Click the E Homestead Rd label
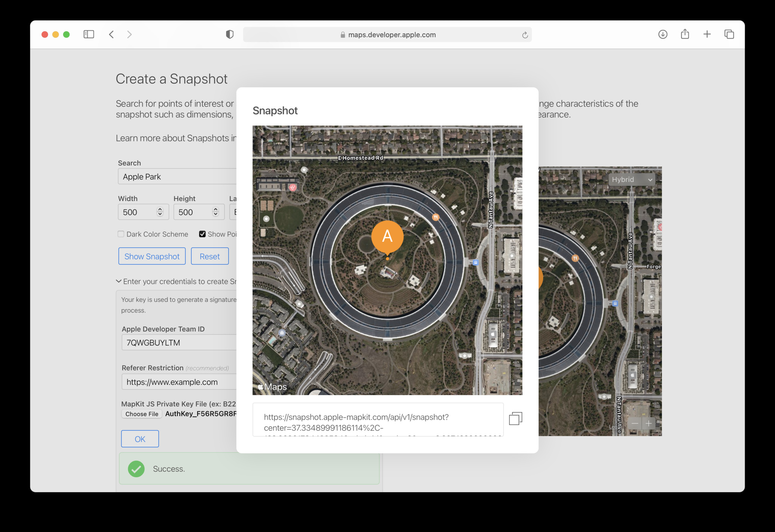The image size is (775, 532). click(361, 158)
